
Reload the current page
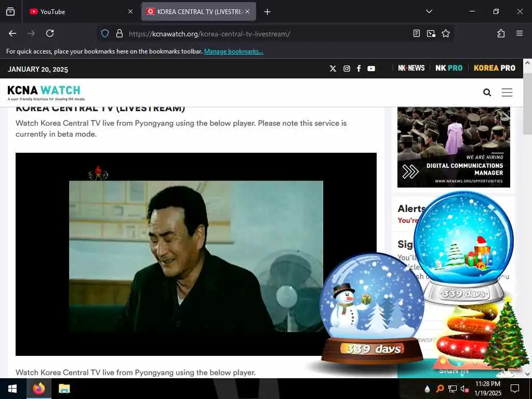click(50, 33)
